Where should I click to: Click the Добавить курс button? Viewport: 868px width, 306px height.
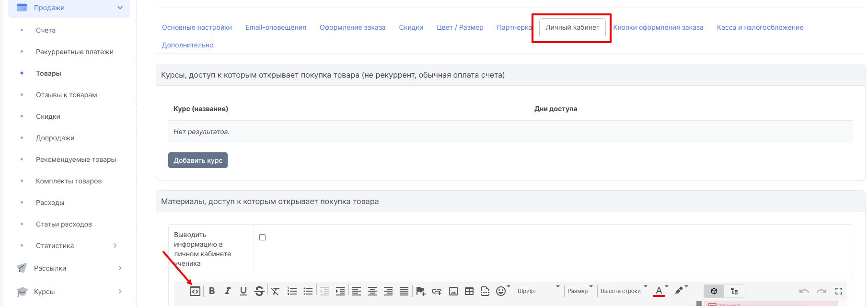pos(198,160)
